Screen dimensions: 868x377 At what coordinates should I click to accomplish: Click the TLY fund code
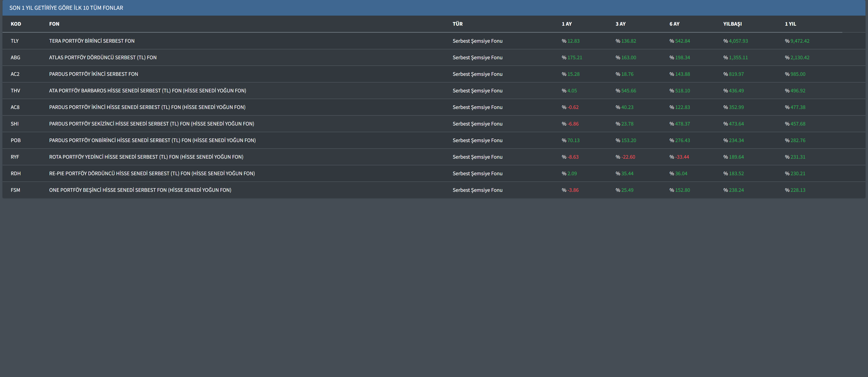coord(15,41)
